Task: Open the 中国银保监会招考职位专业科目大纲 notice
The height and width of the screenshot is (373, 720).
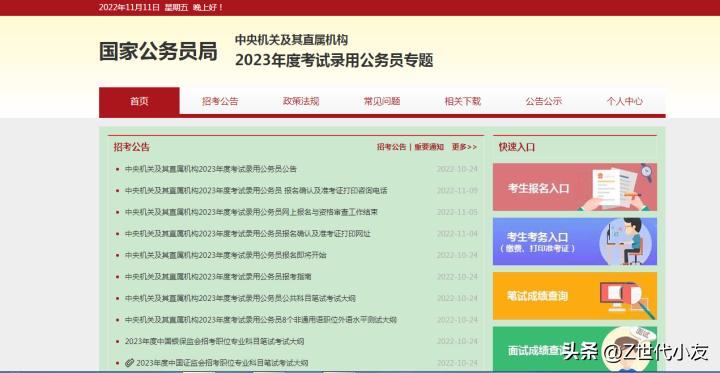Action: (x=214, y=342)
